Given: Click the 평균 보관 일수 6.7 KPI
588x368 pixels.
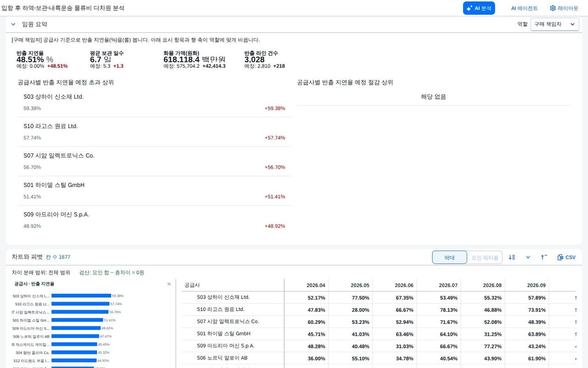Looking at the screenshot, I should pos(107,59).
